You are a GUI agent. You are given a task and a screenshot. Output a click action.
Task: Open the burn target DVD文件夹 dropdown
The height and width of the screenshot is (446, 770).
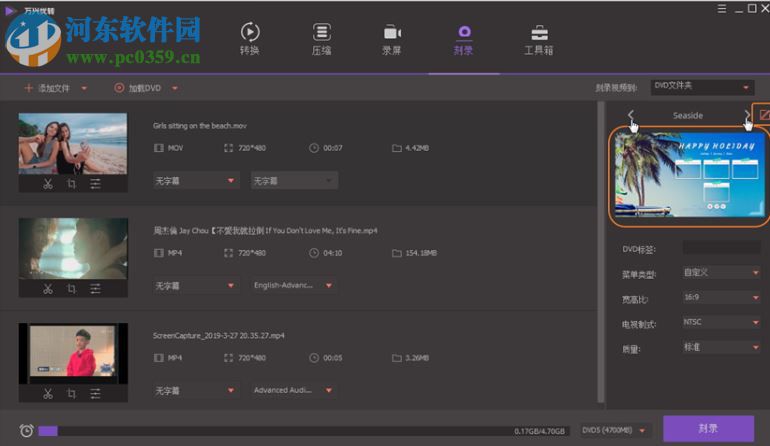pyautogui.click(x=702, y=87)
